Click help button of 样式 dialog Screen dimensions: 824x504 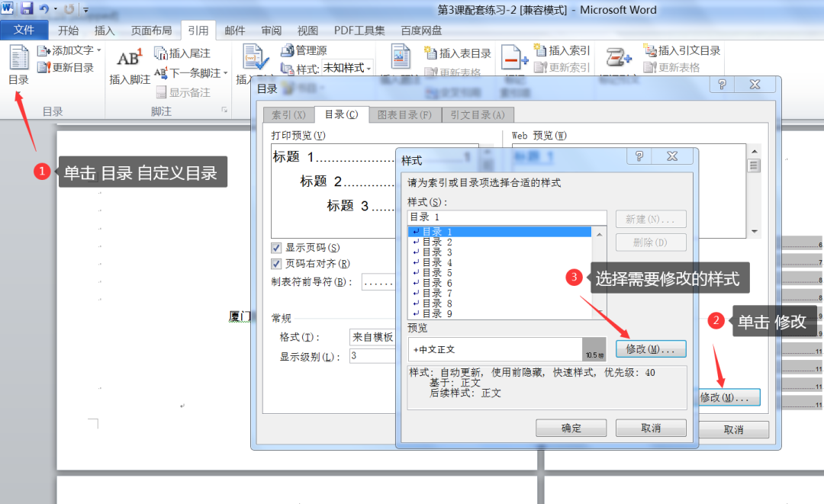639,156
